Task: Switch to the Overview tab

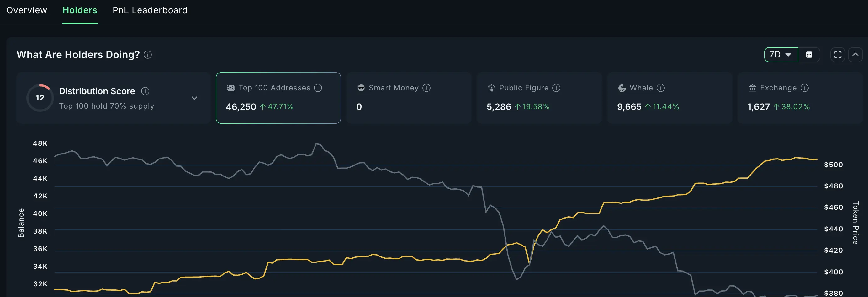Action: (27, 10)
